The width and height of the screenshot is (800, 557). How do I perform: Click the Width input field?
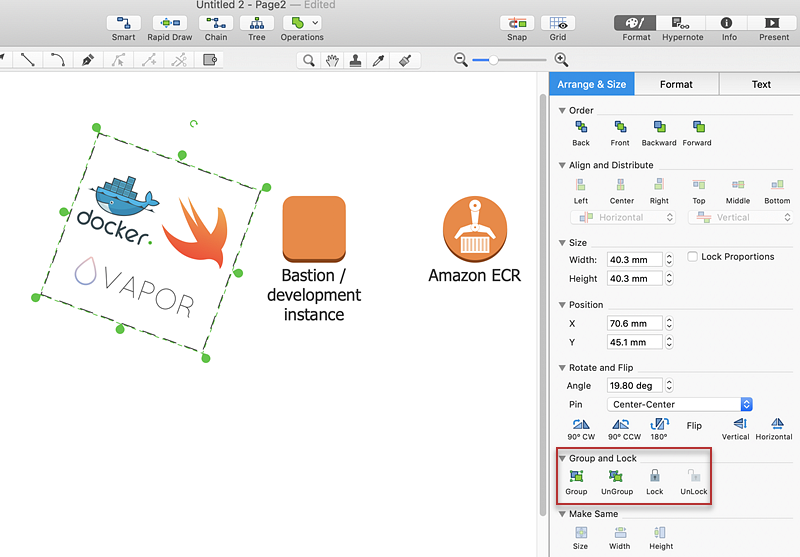pyautogui.click(x=634, y=260)
